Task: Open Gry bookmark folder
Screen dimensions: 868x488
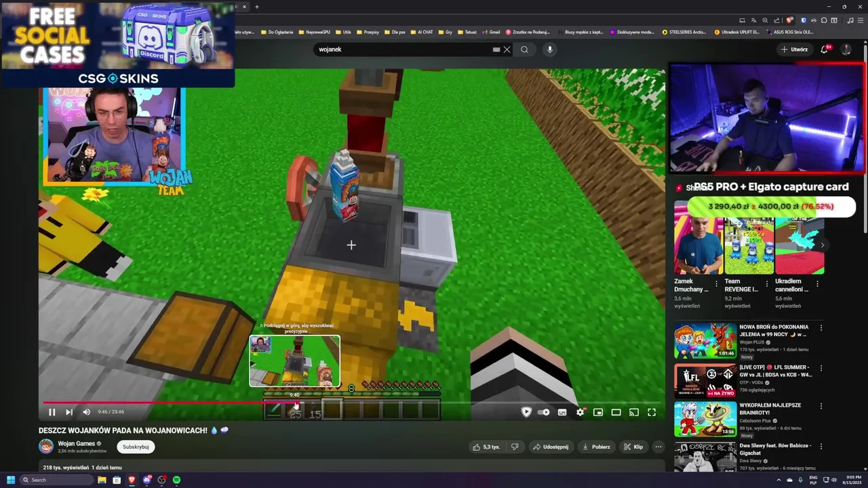Action: tap(446, 32)
